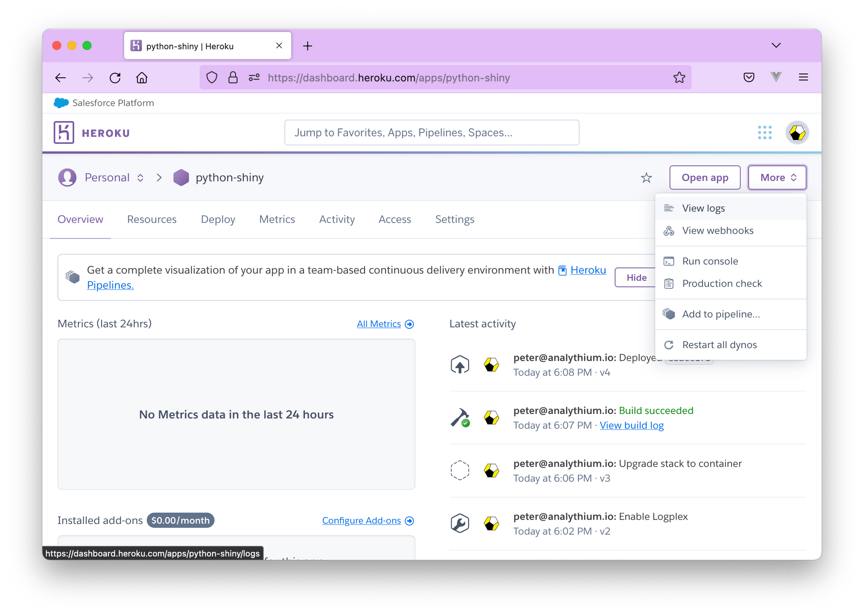Bookmark this page with the address bar star
This screenshot has width=864, height=616.
coord(679,78)
